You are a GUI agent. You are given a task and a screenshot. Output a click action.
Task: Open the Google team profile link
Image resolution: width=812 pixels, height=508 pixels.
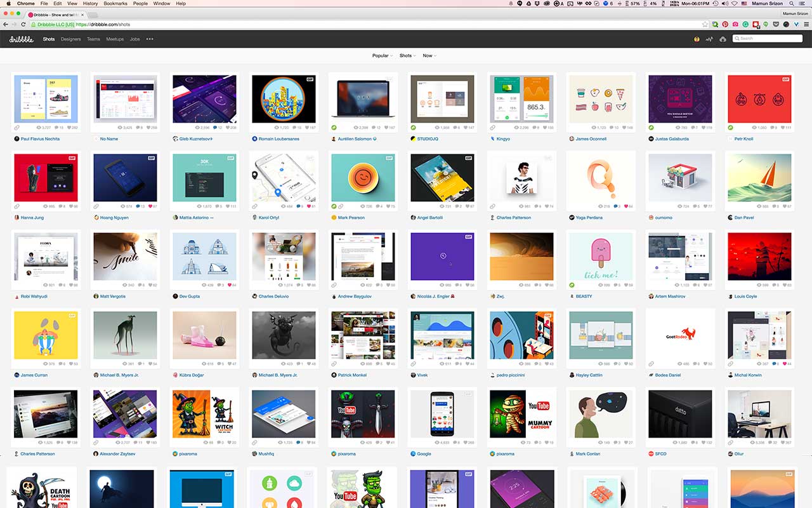pyautogui.click(x=424, y=453)
